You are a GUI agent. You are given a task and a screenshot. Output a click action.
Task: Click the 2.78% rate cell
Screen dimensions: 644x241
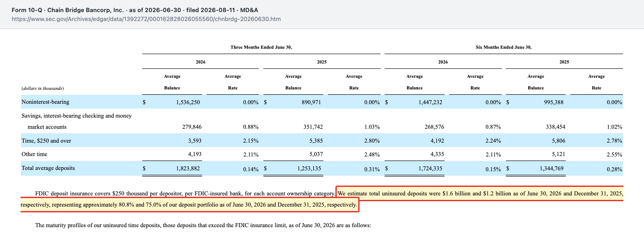click(x=614, y=141)
